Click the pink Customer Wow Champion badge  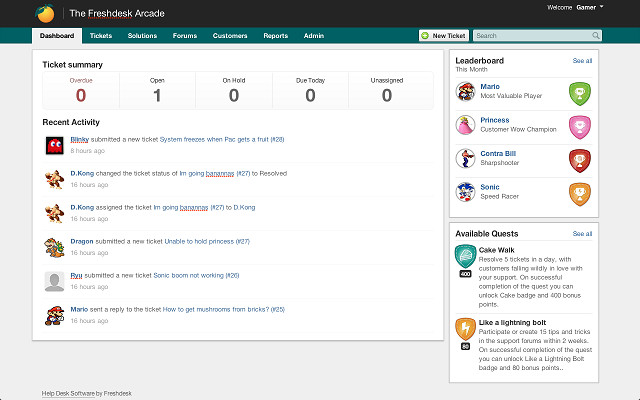(580, 127)
